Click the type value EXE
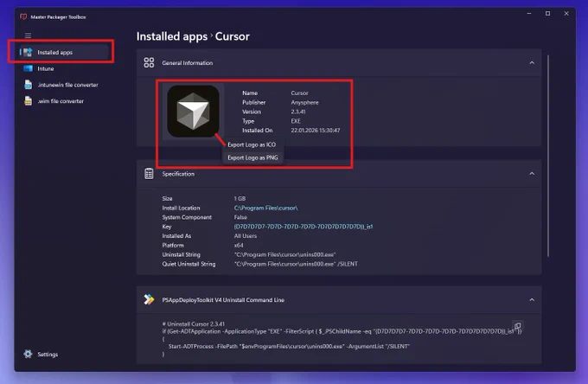 [x=296, y=121]
